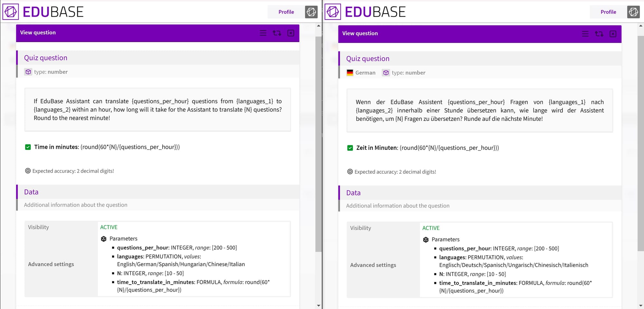
Task: Click 'Additional information about the question' in left window
Action: click(76, 205)
